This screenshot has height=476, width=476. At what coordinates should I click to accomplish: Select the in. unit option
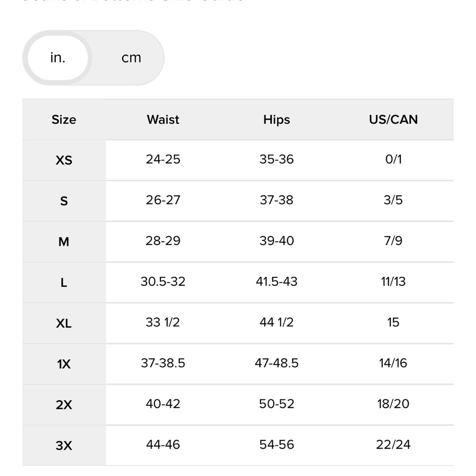point(58,58)
